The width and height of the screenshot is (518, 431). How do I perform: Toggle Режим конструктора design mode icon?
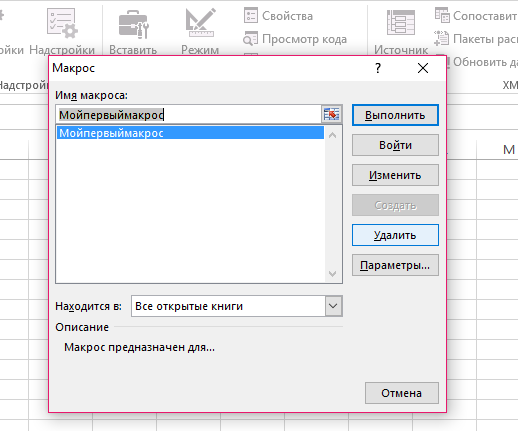point(200,23)
